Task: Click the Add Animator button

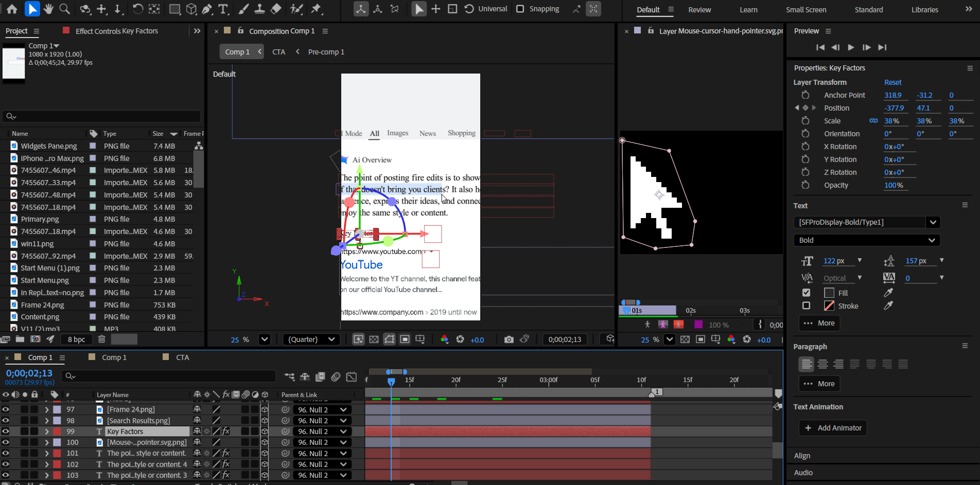Action: 833,428
